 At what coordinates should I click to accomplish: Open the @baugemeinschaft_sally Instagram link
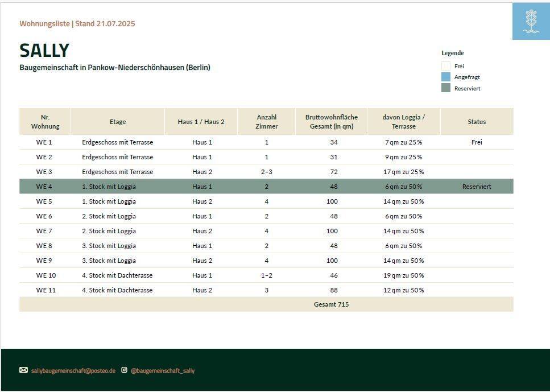[x=163, y=370]
